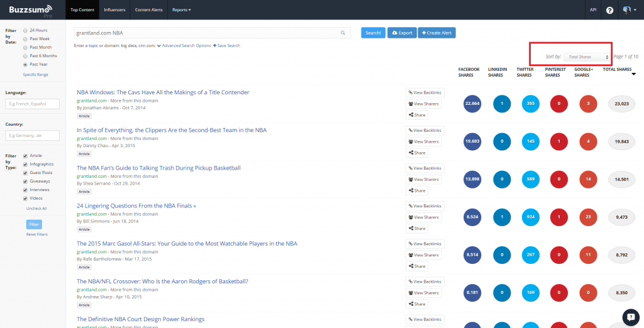Select the Past Month date filter
644x328 pixels.
(x=25, y=48)
